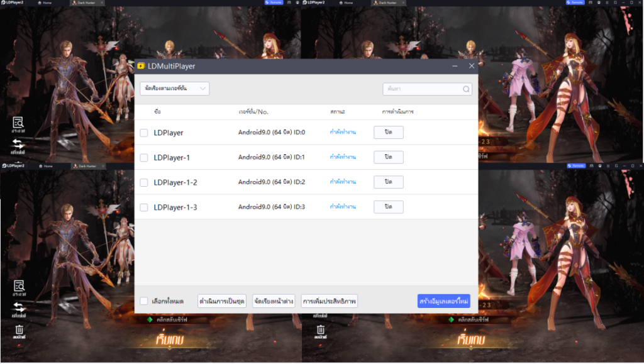Click Android9.0 ID:3 version text
644x364 pixels.
coord(272,207)
